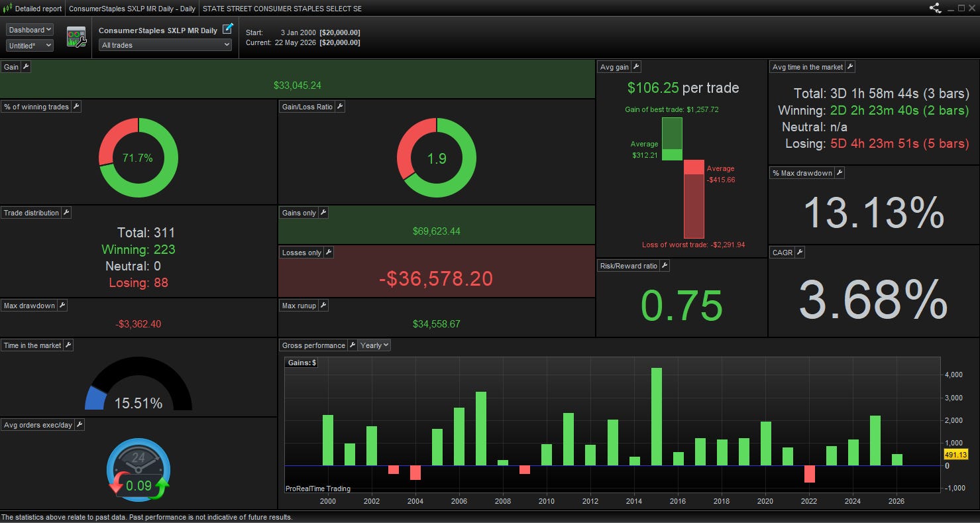Click the Risk/Reward ratio wrench icon
This screenshot has height=523, width=980.
[x=665, y=266]
